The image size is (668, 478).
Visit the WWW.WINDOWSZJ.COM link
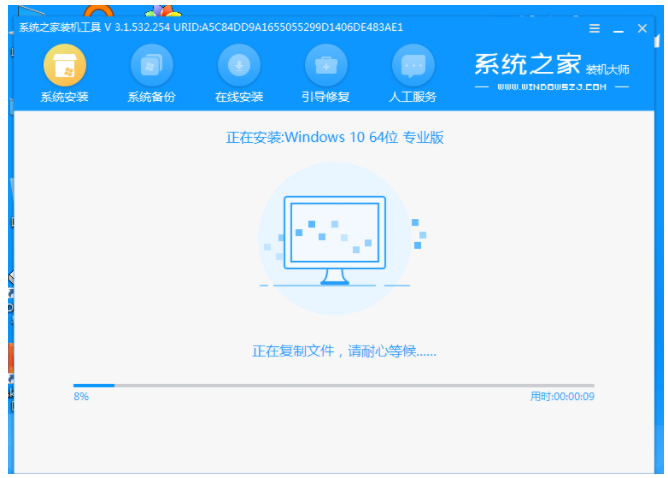coord(552,87)
